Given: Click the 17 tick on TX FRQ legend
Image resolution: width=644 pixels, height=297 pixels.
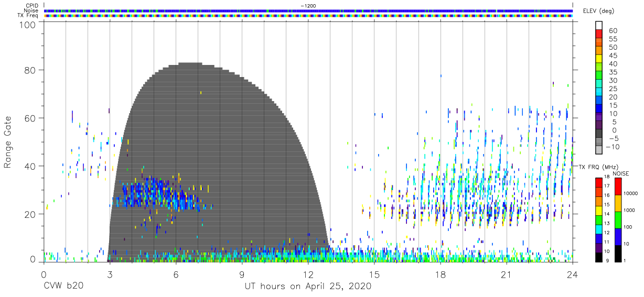Looking at the screenshot, I should [608, 186].
